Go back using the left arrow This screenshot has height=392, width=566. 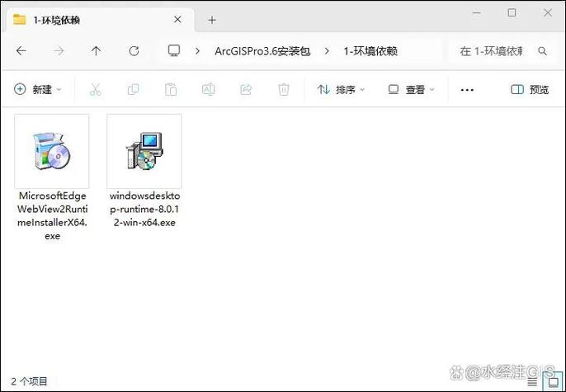21,51
